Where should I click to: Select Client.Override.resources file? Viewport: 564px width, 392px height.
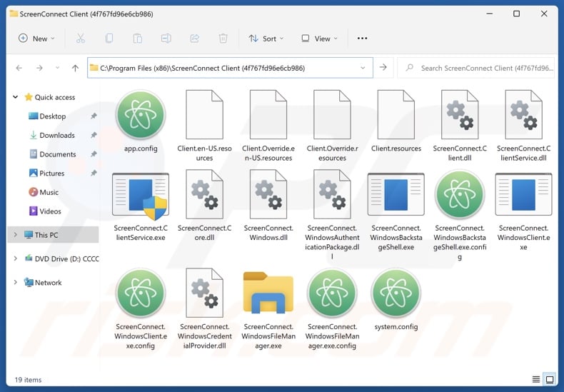coord(332,126)
